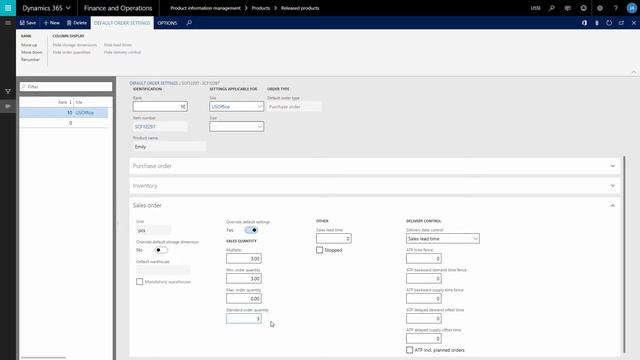Open form in new window icon
This screenshot has height=360, width=640.
(x=621, y=23)
